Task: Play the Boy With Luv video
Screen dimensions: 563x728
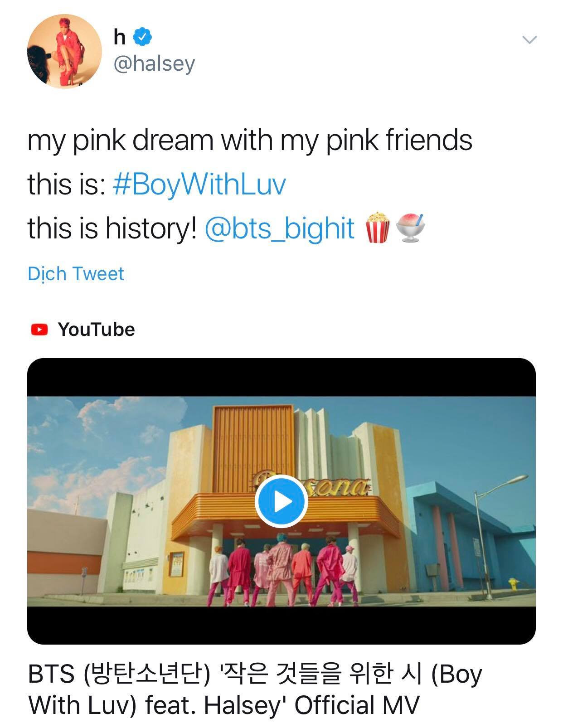Action: tap(281, 502)
